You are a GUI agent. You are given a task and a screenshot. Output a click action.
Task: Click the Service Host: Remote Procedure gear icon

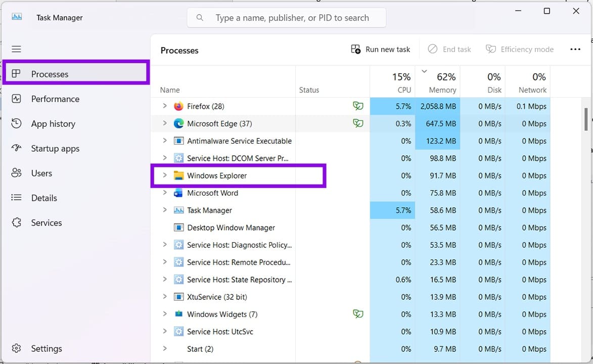pos(178,262)
